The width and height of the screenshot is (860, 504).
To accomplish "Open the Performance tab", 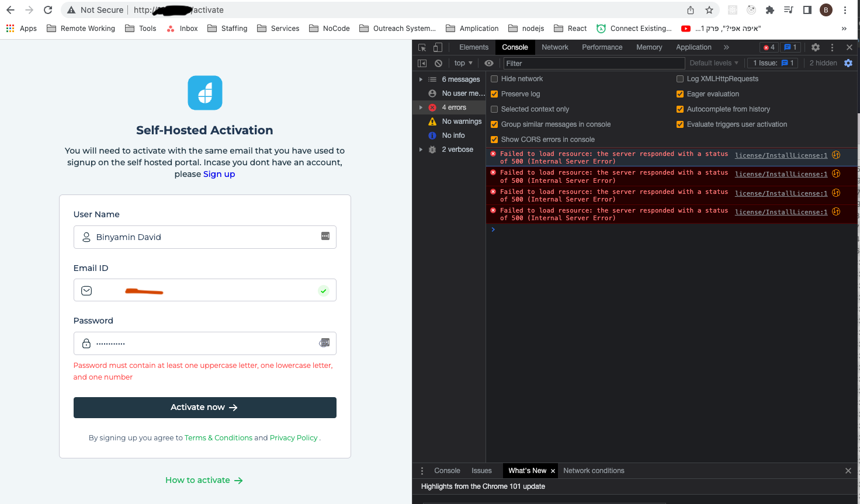I will 602,47.
